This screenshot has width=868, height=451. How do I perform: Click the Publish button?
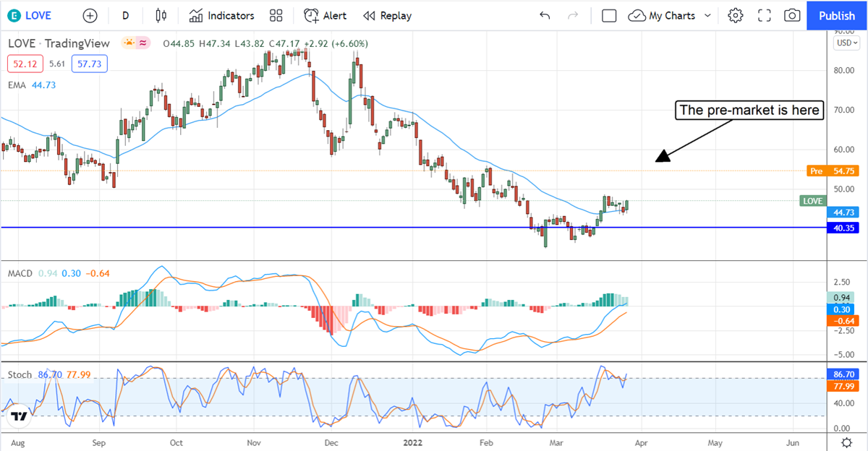point(837,15)
